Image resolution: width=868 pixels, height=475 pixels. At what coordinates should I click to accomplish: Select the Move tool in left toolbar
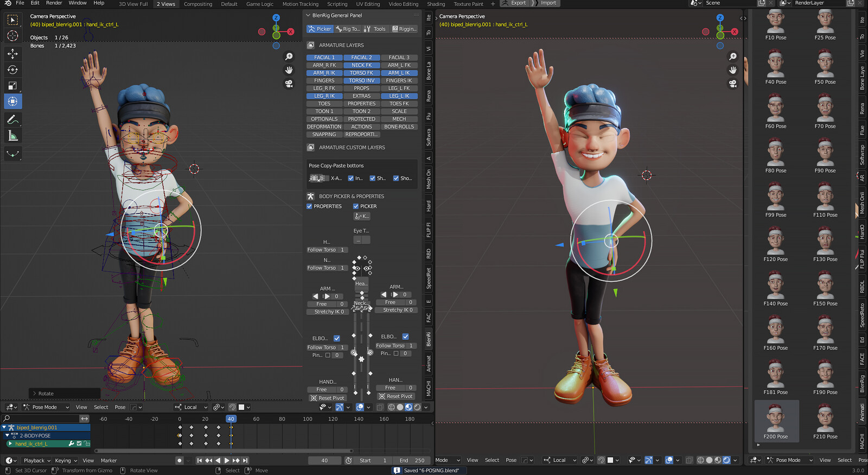(x=12, y=53)
